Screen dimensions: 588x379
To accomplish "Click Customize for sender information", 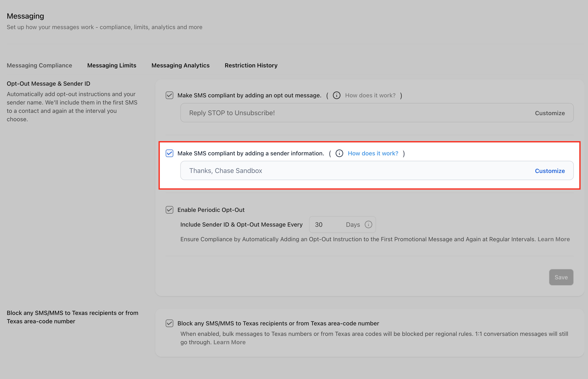I will tap(550, 171).
